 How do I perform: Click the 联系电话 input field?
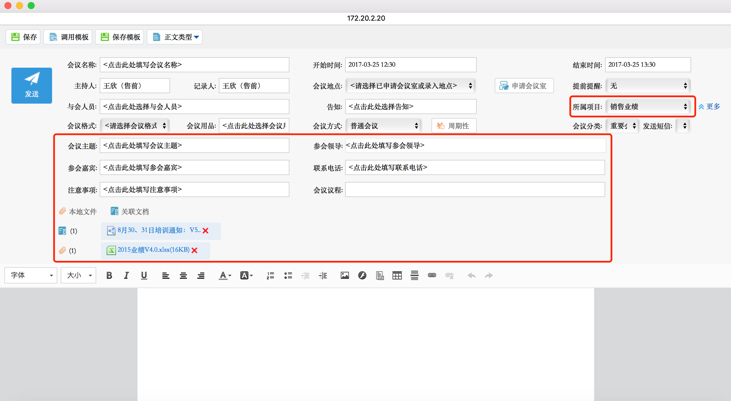[475, 167]
